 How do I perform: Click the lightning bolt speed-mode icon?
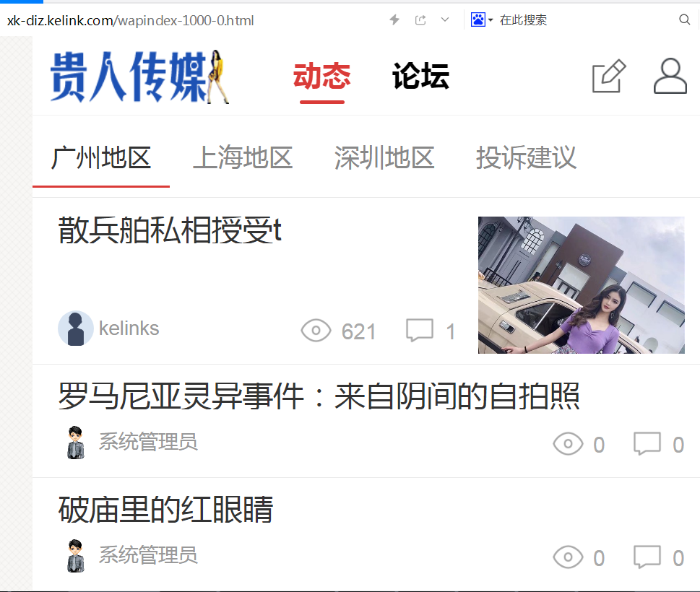point(394,19)
